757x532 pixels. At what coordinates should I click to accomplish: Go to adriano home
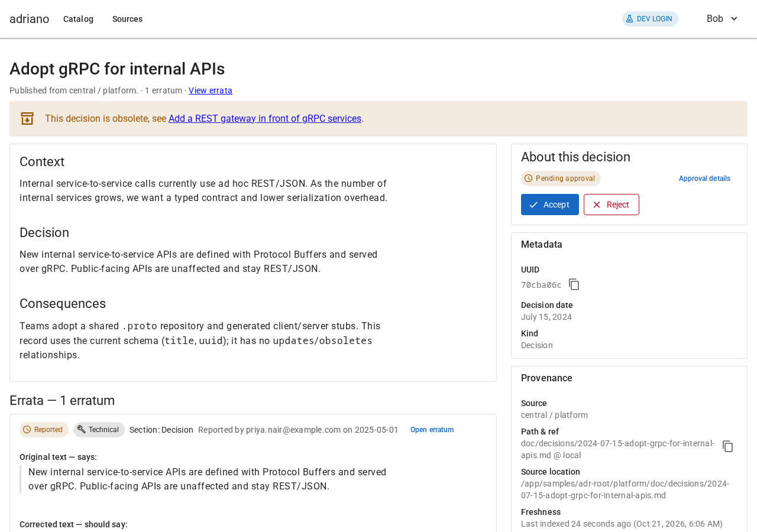pyautogui.click(x=30, y=19)
